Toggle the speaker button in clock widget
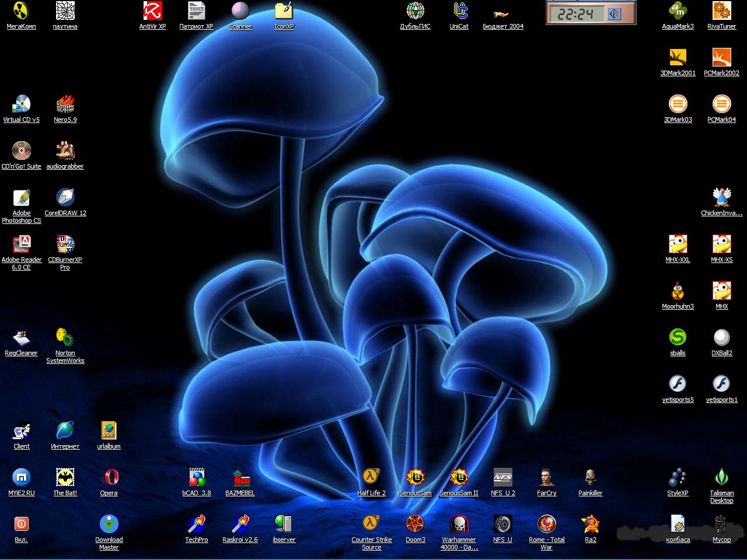Image resolution: width=747 pixels, height=560 pixels. click(615, 14)
